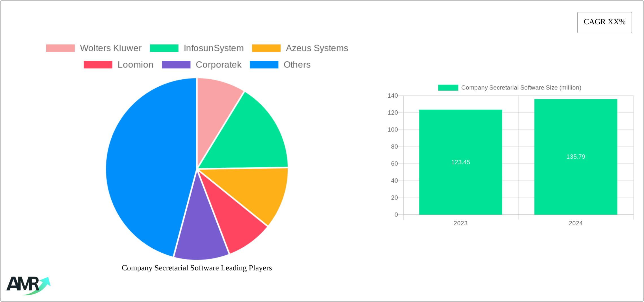
Task: Toggle the Loomion legend entry
Action: click(x=135, y=64)
